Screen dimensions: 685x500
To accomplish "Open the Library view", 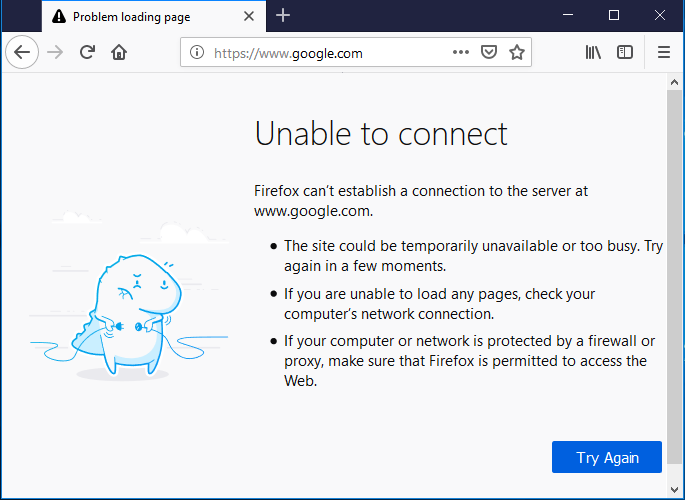I will (593, 53).
